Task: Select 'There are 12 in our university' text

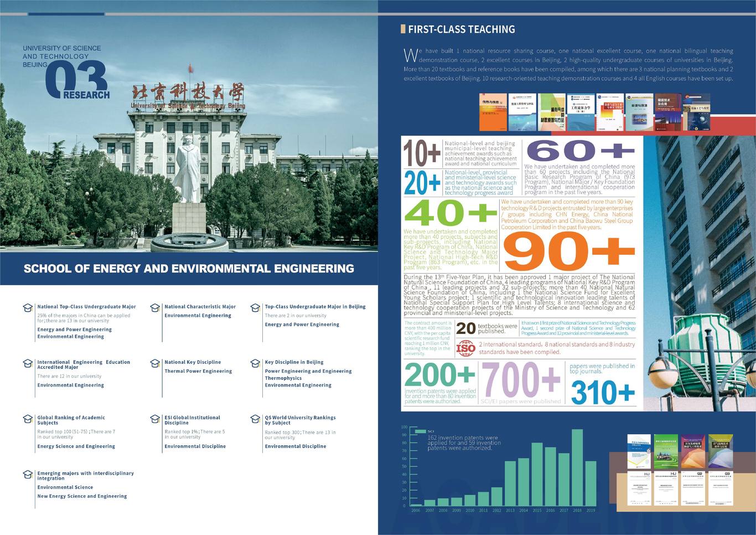Action: (x=69, y=376)
